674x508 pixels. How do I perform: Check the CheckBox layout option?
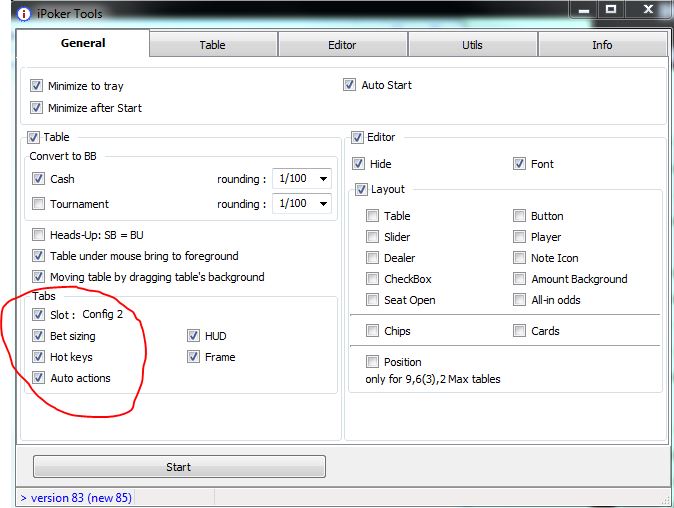click(372, 279)
